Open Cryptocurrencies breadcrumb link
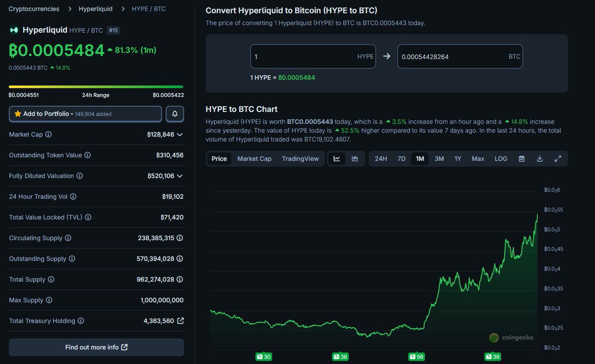Screen dimensions: 595x364 [x=34, y=9]
